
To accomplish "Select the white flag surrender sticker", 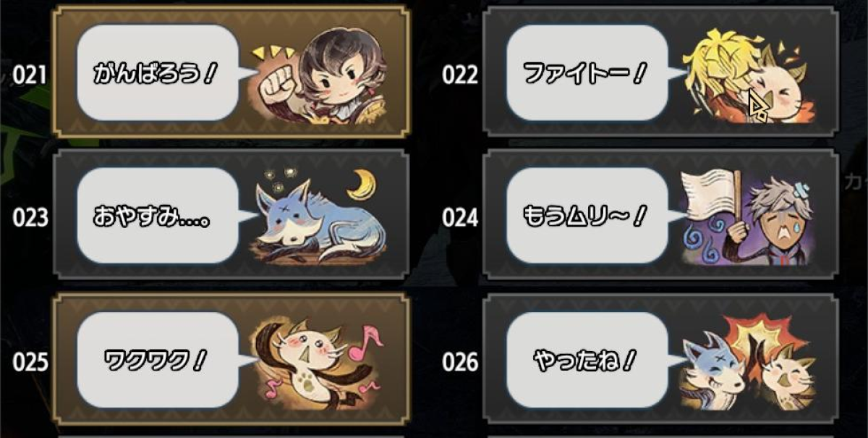I will click(748, 217).
